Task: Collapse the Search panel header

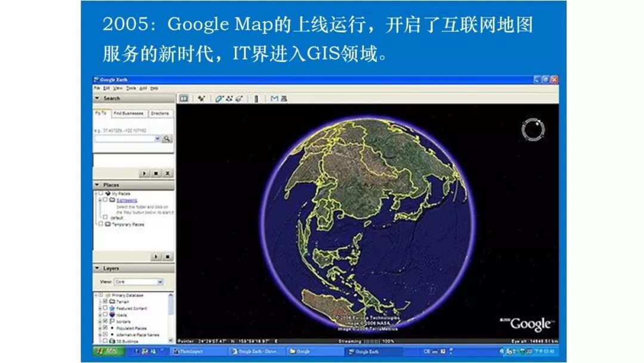Action: pyautogui.click(x=134, y=99)
